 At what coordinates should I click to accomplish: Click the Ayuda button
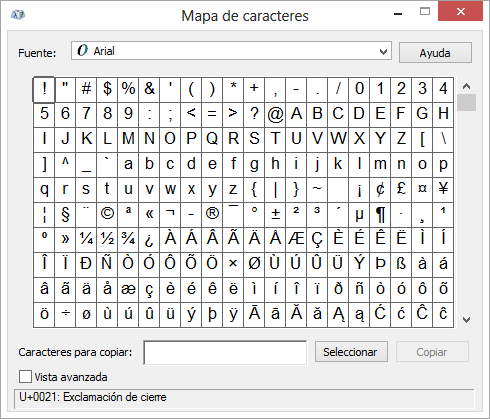(x=435, y=53)
